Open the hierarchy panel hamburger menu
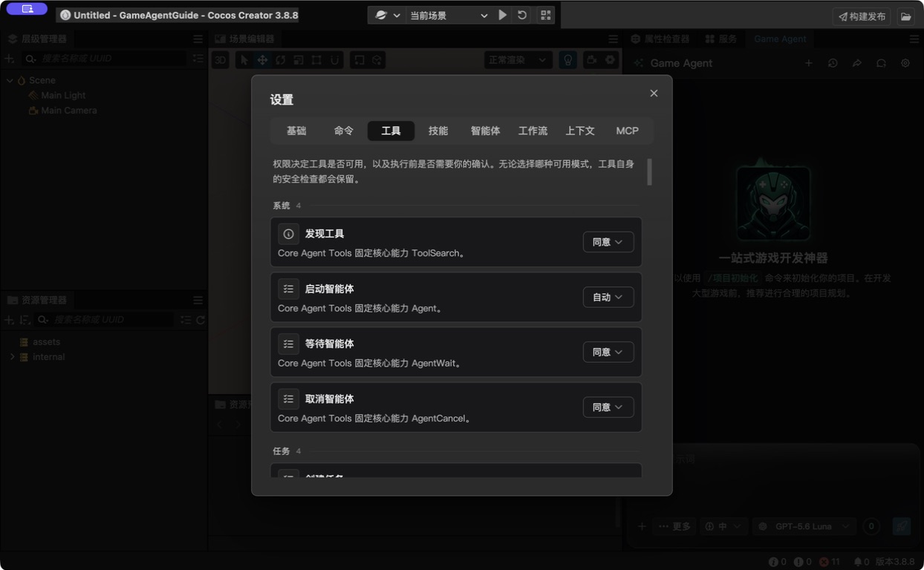924x570 pixels. (198, 39)
